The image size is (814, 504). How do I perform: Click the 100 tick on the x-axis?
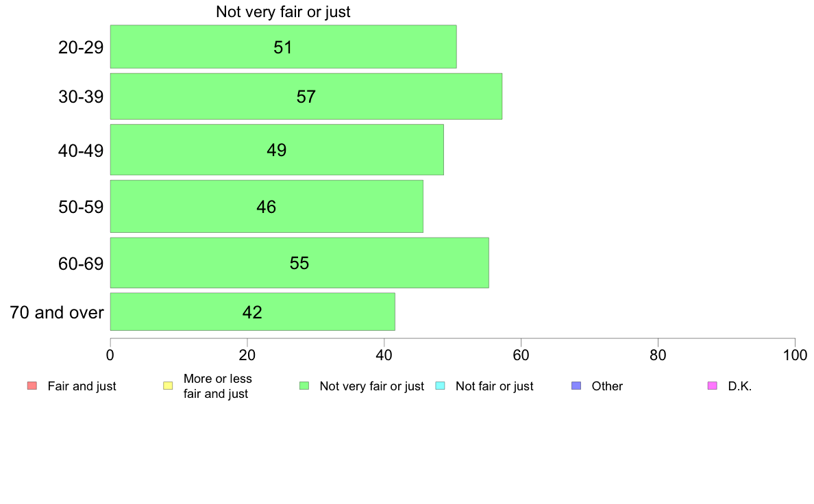[794, 355]
